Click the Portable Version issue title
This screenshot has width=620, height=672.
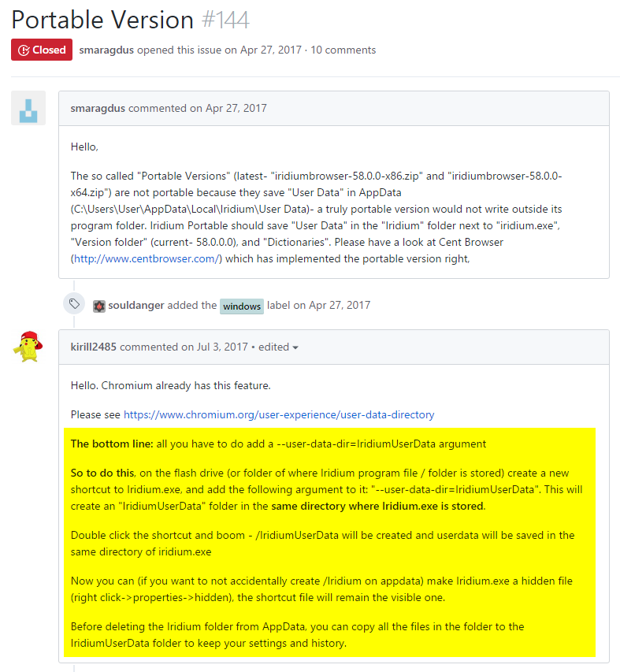click(x=102, y=20)
